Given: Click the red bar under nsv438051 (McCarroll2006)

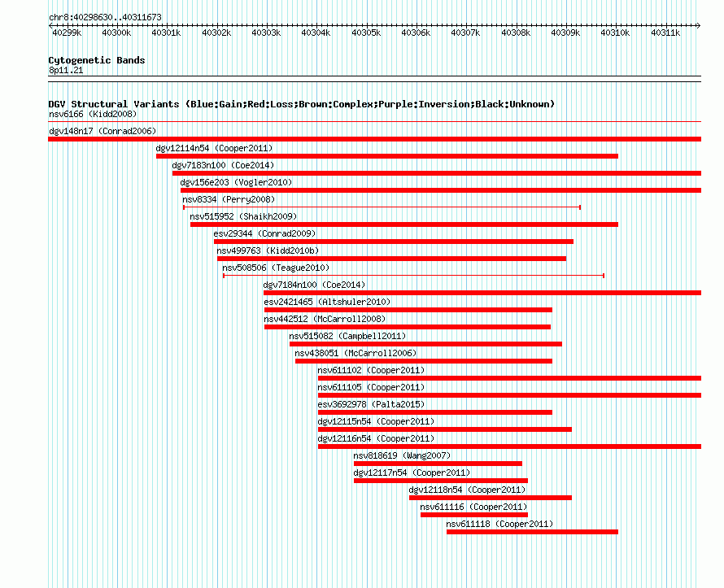Looking at the screenshot, I should click(x=423, y=361).
